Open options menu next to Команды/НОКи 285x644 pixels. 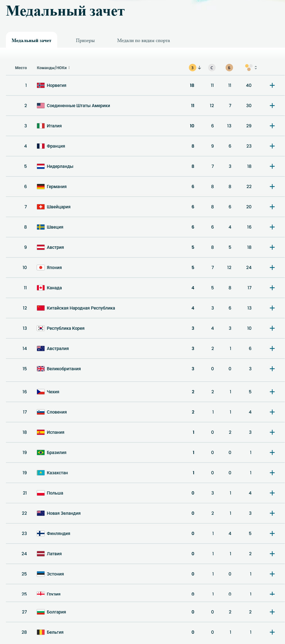point(69,68)
